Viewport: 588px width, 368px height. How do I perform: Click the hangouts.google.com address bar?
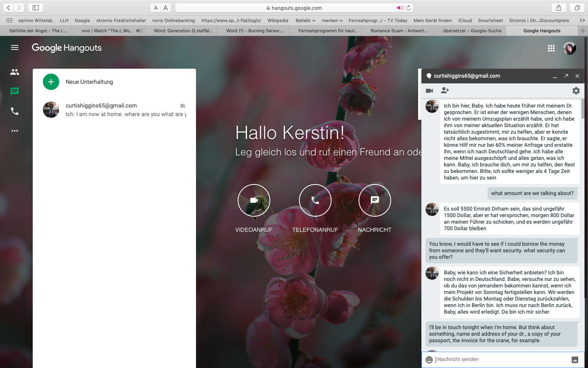(294, 8)
